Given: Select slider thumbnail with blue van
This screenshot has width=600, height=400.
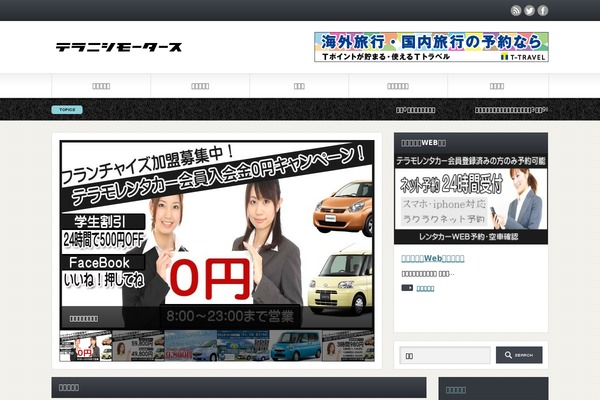Looking at the screenshot, I should [295, 346].
